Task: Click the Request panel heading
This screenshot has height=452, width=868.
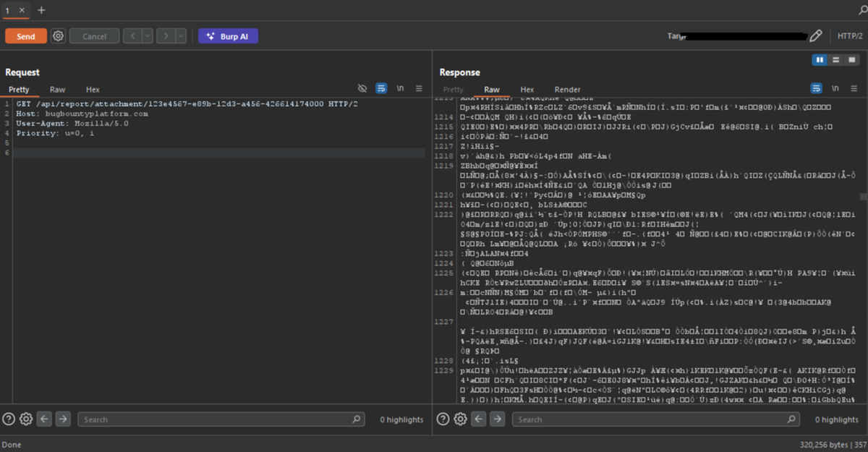Action: 22,72
